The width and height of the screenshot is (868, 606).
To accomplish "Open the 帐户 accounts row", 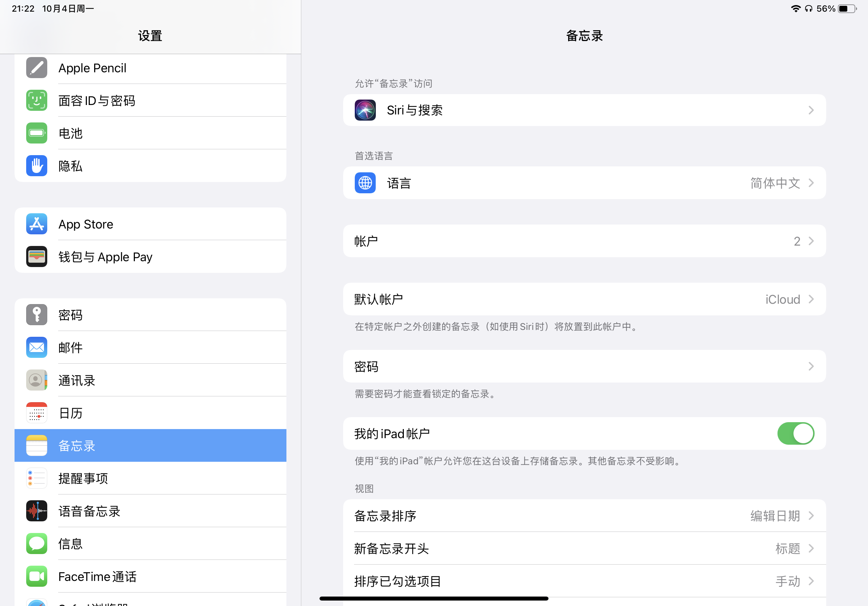I will [584, 241].
